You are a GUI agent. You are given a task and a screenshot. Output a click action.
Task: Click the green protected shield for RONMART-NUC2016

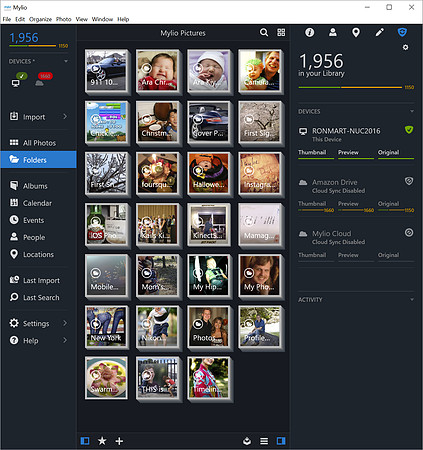[409, 130]
